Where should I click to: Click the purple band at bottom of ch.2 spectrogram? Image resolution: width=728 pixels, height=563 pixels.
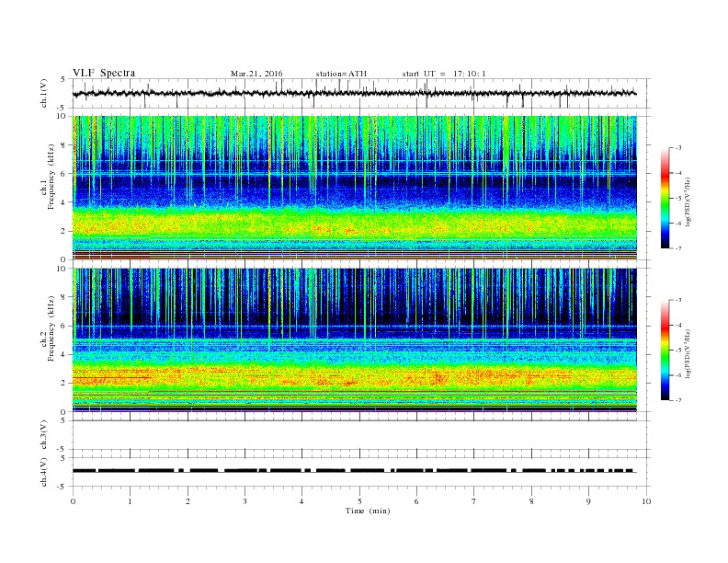point(354,410)
